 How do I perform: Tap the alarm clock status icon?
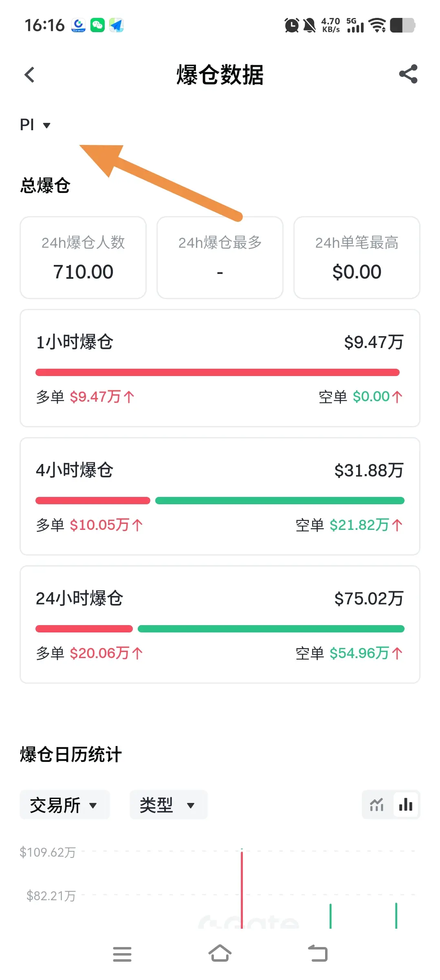point(291,25)
